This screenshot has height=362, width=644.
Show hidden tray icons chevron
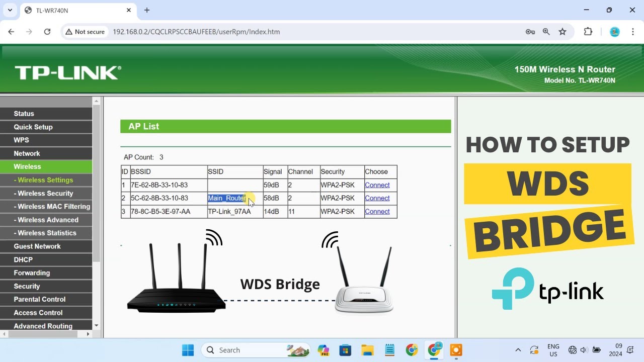tap(518, 350)
